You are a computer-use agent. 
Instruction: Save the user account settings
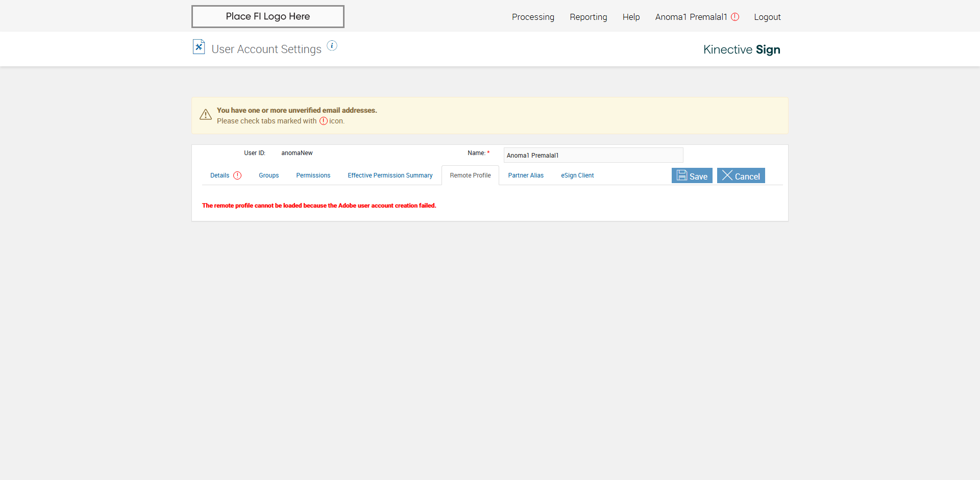pyautogui.click(x=692, y=175)
